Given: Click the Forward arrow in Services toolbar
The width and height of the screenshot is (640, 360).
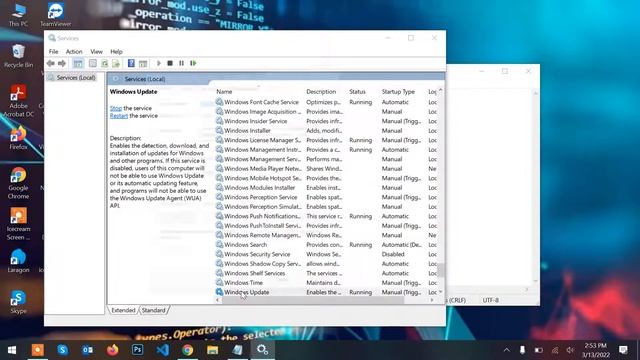Looking at the screenshot, I should click(62, 63).
